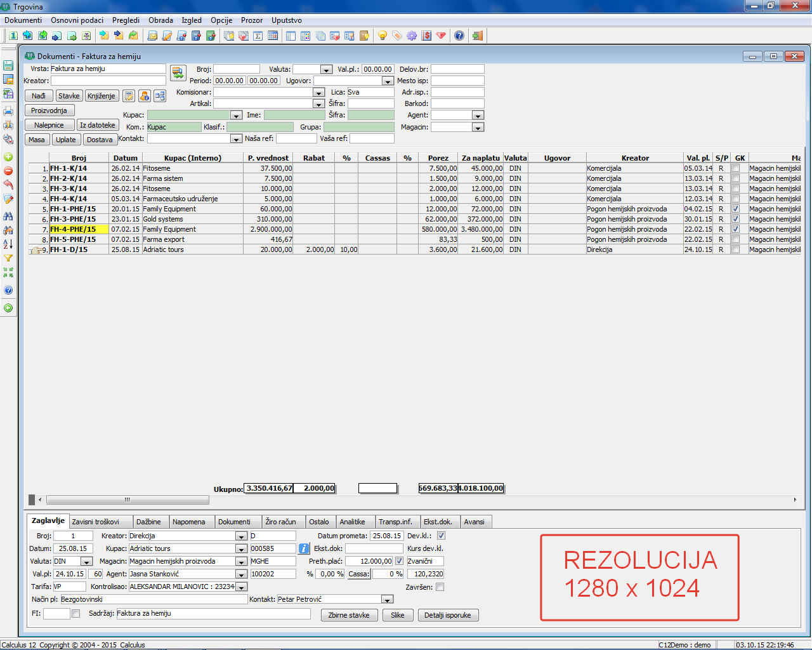Click the Knjiženje button
The height and width of the screenshot is (650, 812).
pos(101,96)
